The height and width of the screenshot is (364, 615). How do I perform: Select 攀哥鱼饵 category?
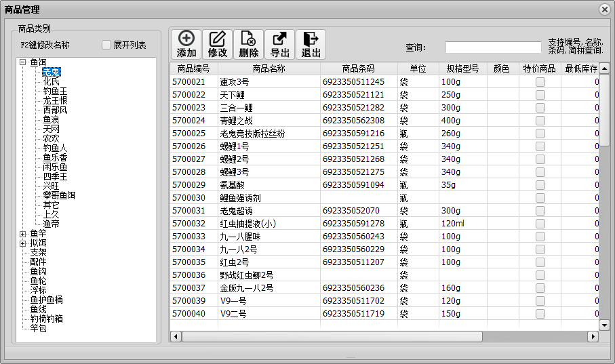coord(59,195)
